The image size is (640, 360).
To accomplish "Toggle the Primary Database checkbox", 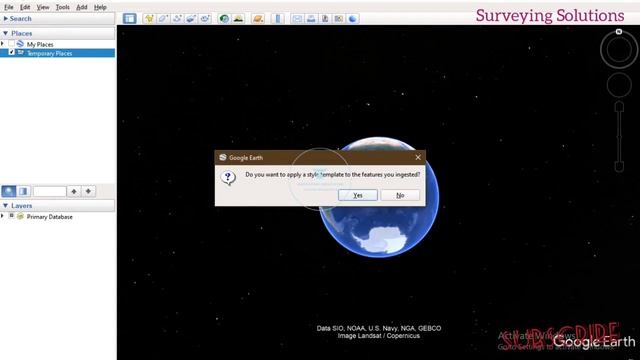I will coord(11,216).
